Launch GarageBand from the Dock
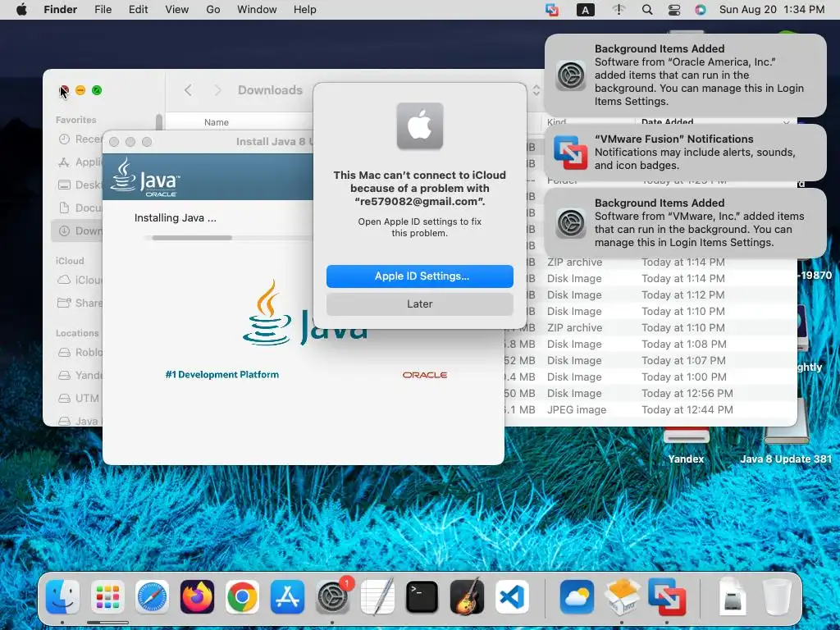The image size is (840, 630). (x=467, y=597)
